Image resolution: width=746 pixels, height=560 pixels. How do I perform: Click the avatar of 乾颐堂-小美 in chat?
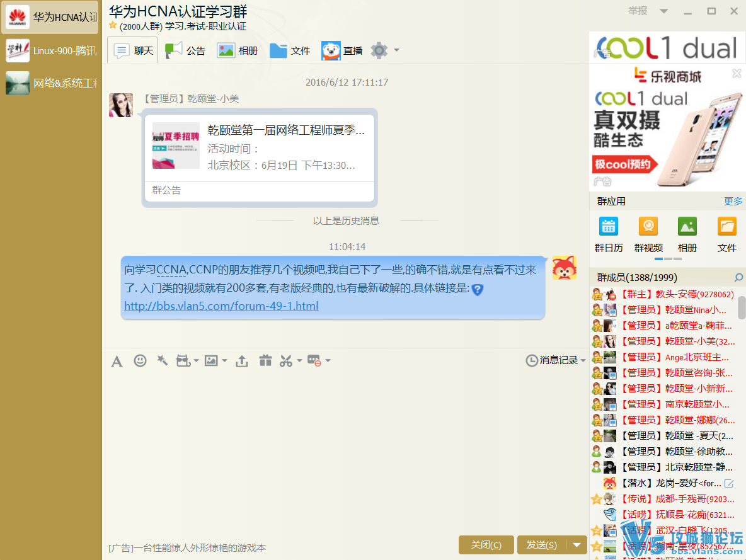[121, 105]
